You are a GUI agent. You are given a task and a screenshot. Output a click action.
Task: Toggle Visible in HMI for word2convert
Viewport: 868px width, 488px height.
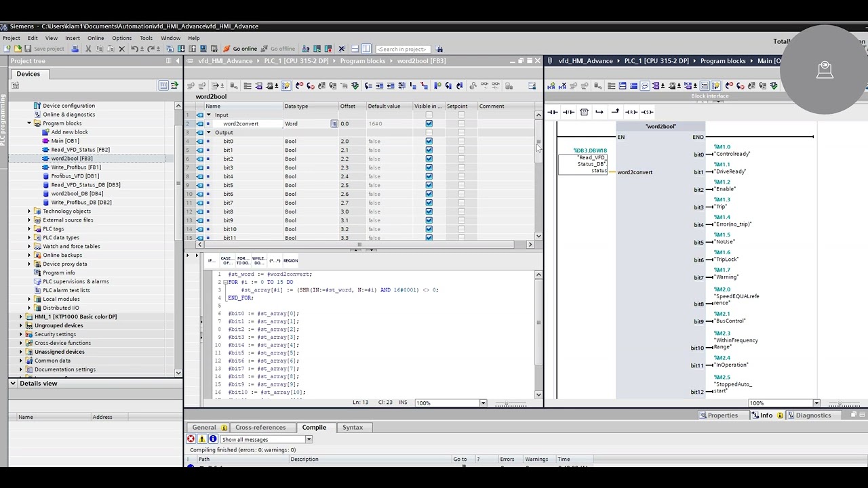pyautogui.click(x=429, y=124)
